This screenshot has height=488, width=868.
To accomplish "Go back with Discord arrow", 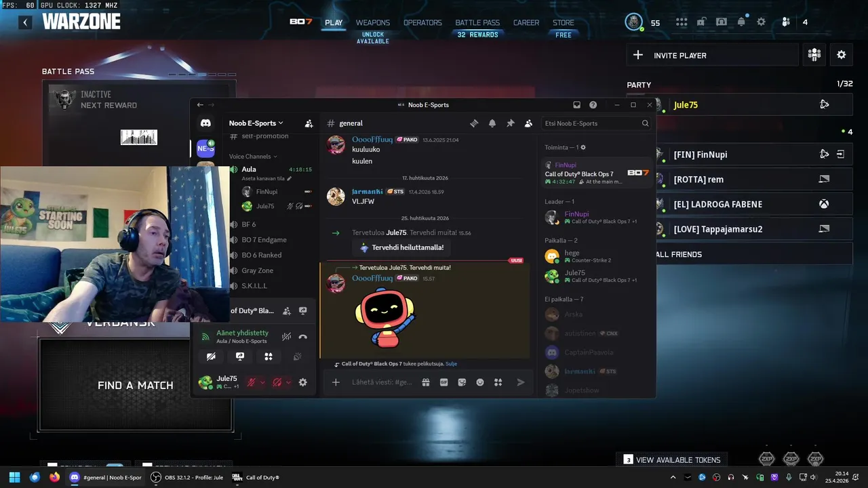I will point(200,105).
